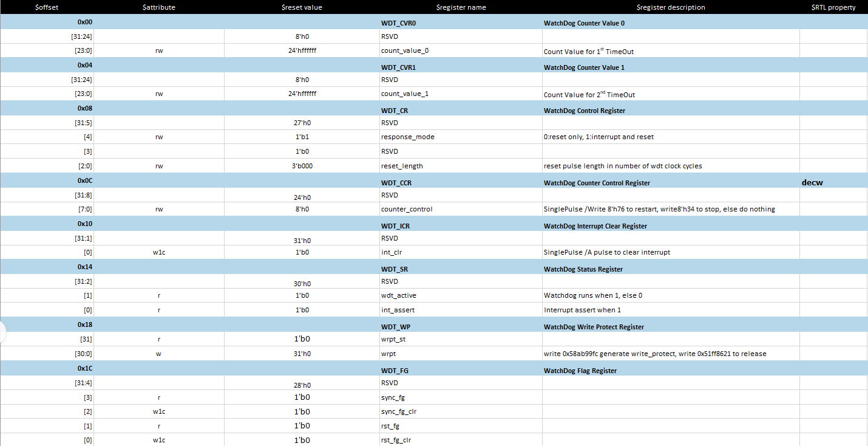The image size is (868, 446).
Task: Select the $register description header cell
Action: point(670,7)
